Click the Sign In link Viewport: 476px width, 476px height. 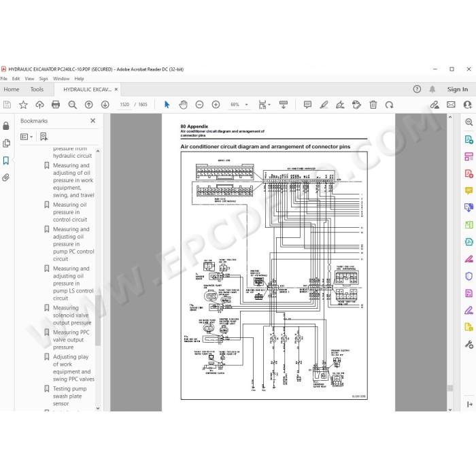coord(457,89)
